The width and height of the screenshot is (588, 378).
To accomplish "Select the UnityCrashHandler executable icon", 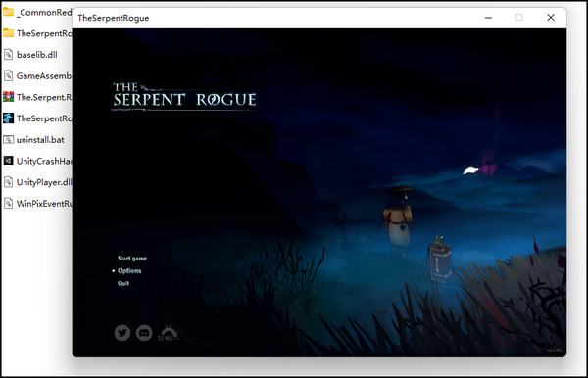I will 8,161.
